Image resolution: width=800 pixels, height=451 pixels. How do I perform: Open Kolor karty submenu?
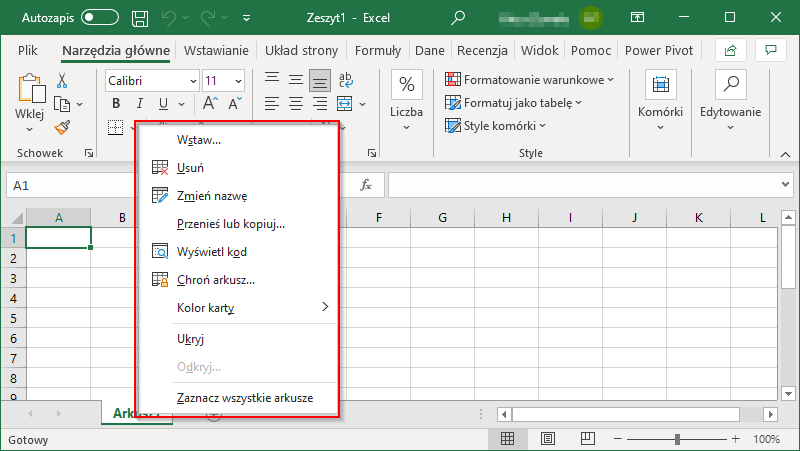click(x=237, y=308)
